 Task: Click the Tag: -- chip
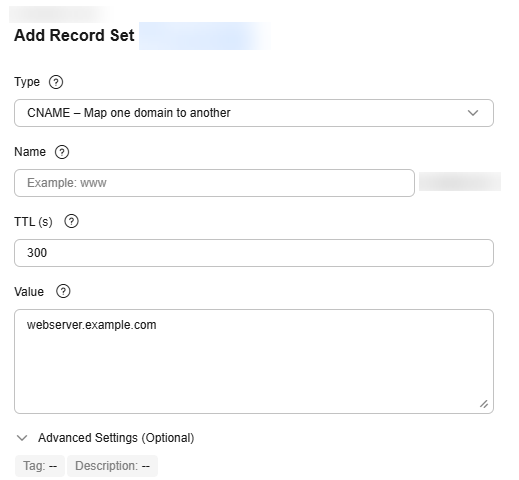pyautogui.click(x=40, y=466)
